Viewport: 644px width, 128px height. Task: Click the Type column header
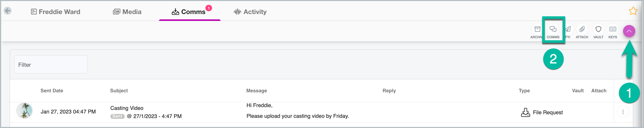(524, 91)
